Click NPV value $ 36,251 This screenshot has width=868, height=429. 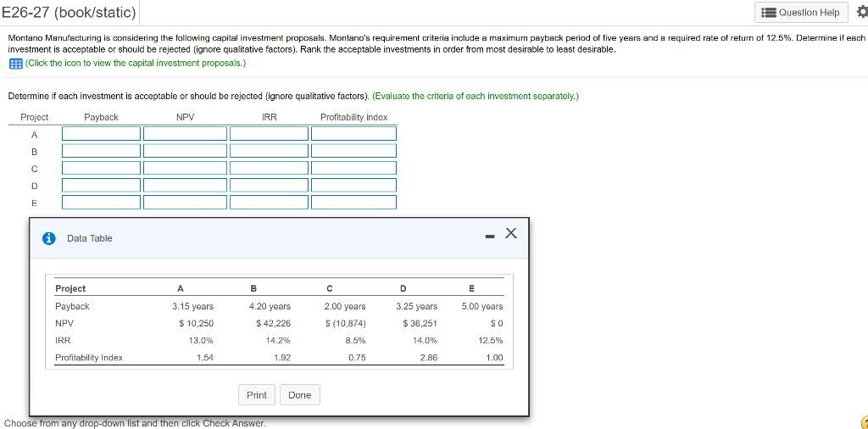click(x=420, y=323)
